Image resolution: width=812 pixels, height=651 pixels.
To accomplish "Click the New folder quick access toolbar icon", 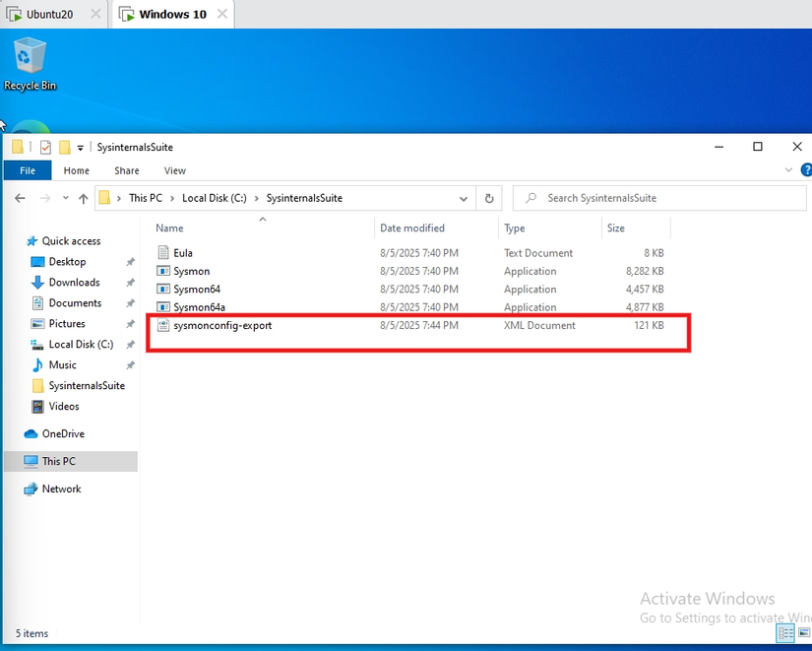I will click(x=65, y=148).
